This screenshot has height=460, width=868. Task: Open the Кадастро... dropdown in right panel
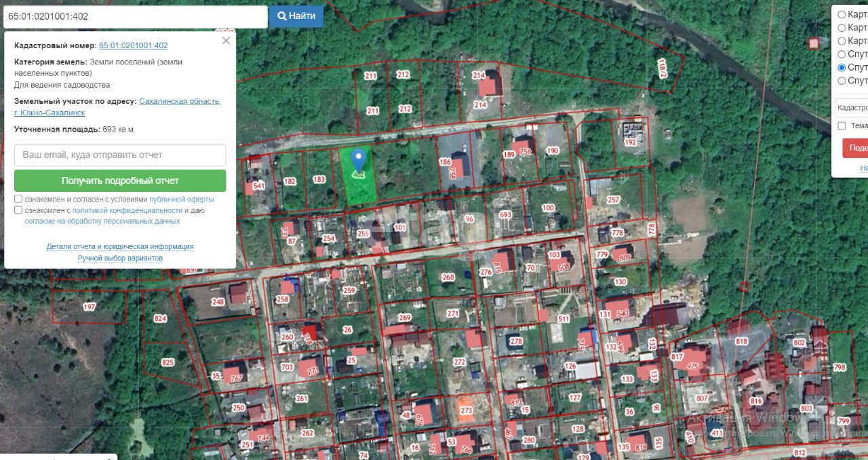point(852,107)
